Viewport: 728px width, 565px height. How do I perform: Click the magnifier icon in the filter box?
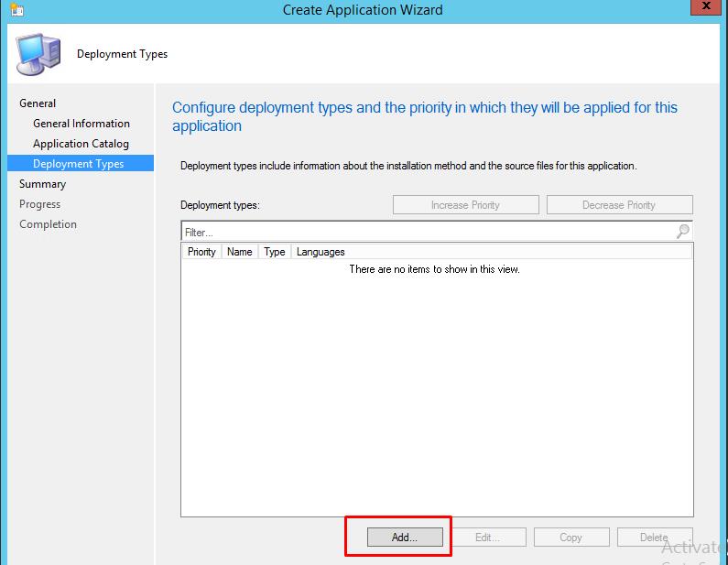682,232
